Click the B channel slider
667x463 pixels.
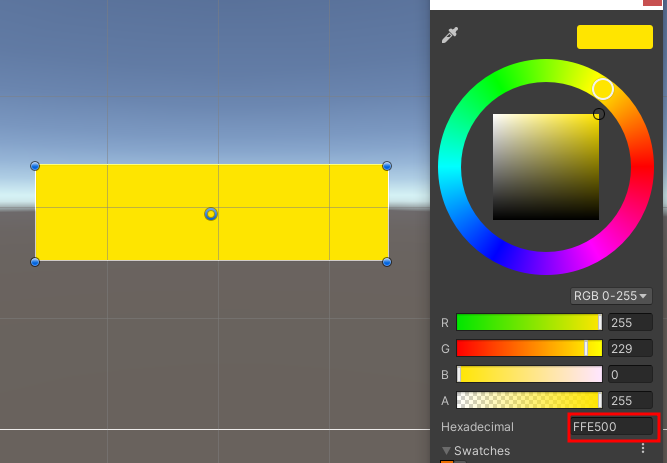pyautogui.click(x=529, y=374)
